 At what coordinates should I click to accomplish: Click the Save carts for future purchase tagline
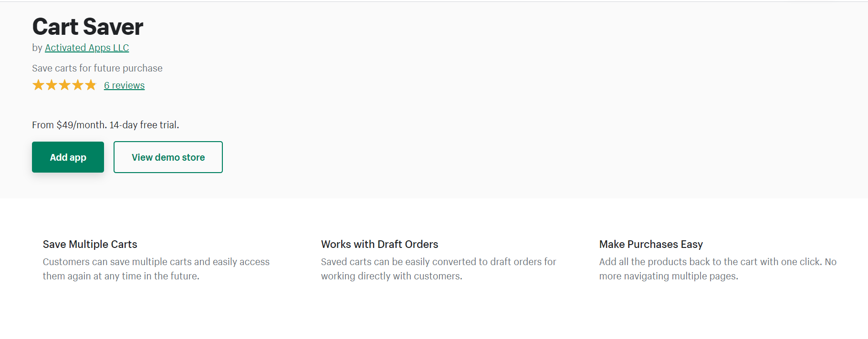tap(97, 68)
